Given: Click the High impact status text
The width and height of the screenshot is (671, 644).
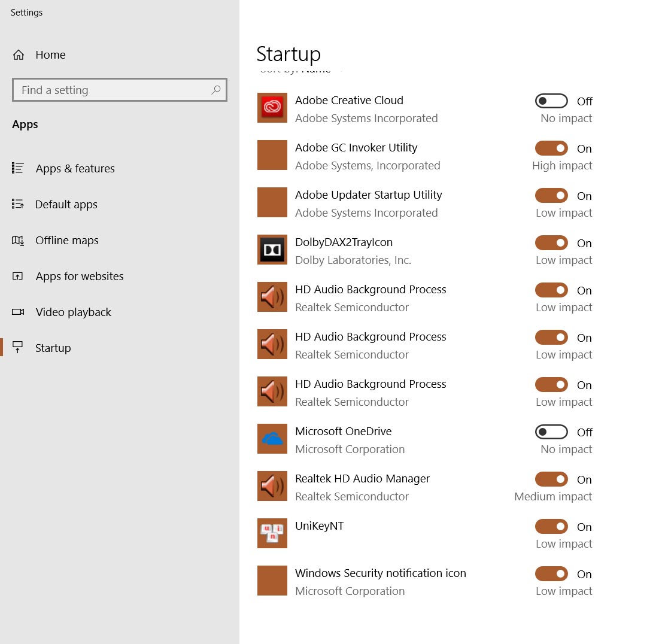Looking at the screenshot, I should [x=562, y=166].
